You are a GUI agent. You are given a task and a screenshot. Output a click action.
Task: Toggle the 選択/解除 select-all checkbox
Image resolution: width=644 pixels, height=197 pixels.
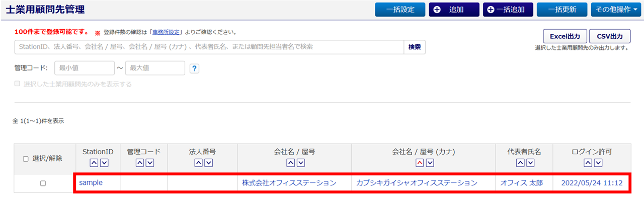[x=26, y=159]
